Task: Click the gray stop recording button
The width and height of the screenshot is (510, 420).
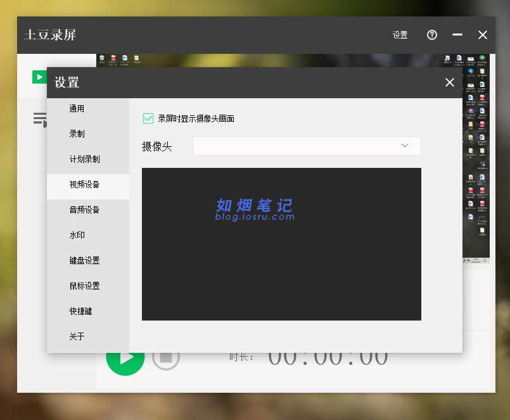Action: [166, 360]
